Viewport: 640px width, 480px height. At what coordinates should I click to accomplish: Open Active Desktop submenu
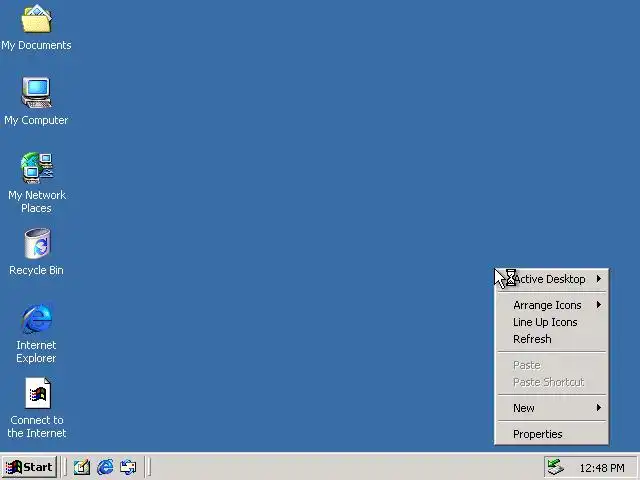pos(551,279)
